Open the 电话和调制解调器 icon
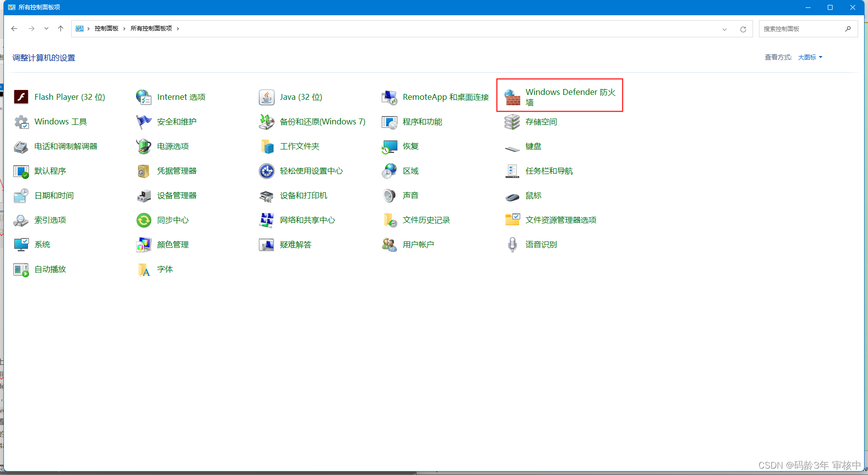 tap(21, 147)
